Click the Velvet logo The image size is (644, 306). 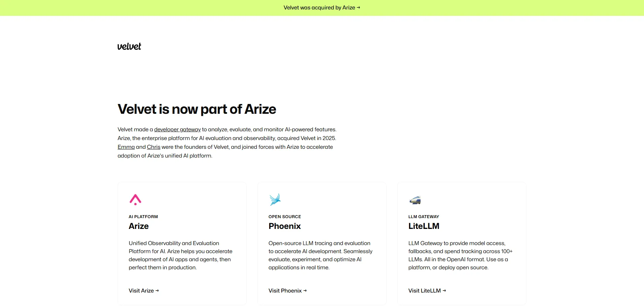point(129,46)
